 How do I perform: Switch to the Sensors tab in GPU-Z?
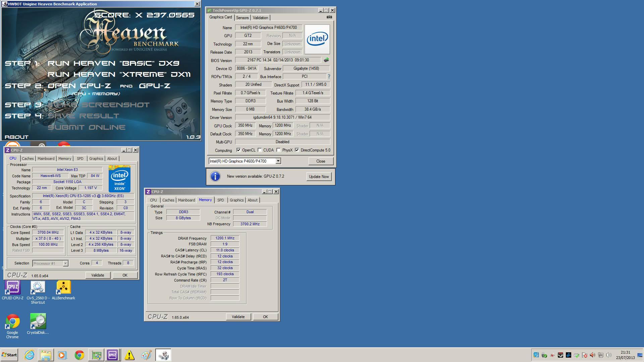(x=242, y=18)
